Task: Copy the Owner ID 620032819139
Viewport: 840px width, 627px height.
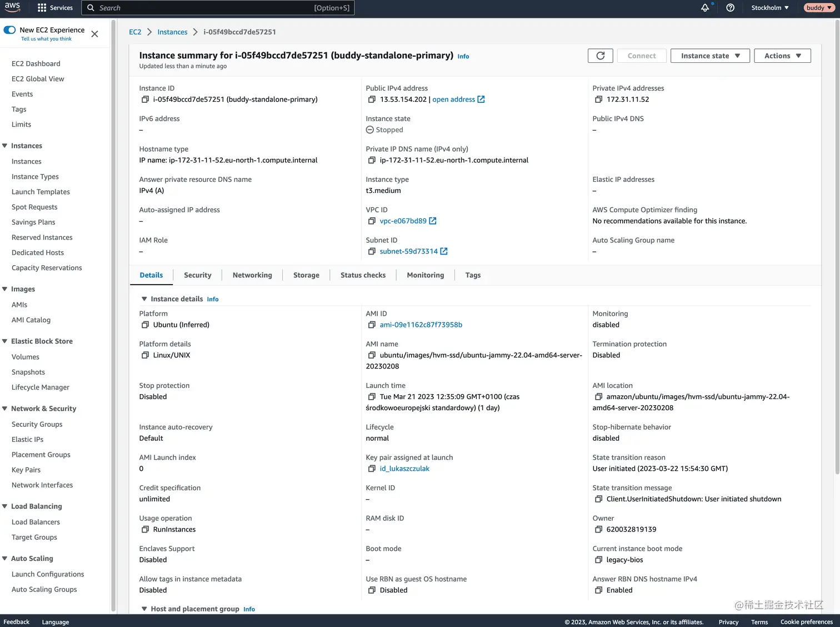Action: (598, 530)
